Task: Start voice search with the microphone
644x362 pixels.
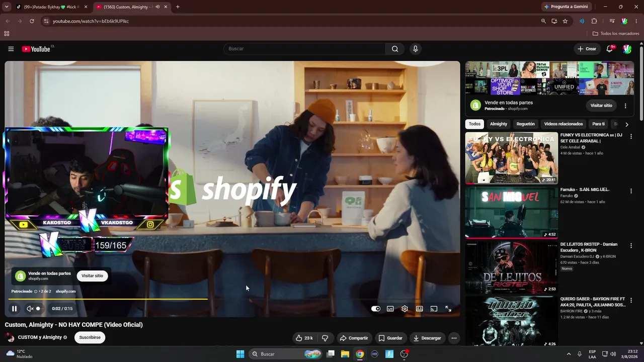Action: (x=415, y=49)
